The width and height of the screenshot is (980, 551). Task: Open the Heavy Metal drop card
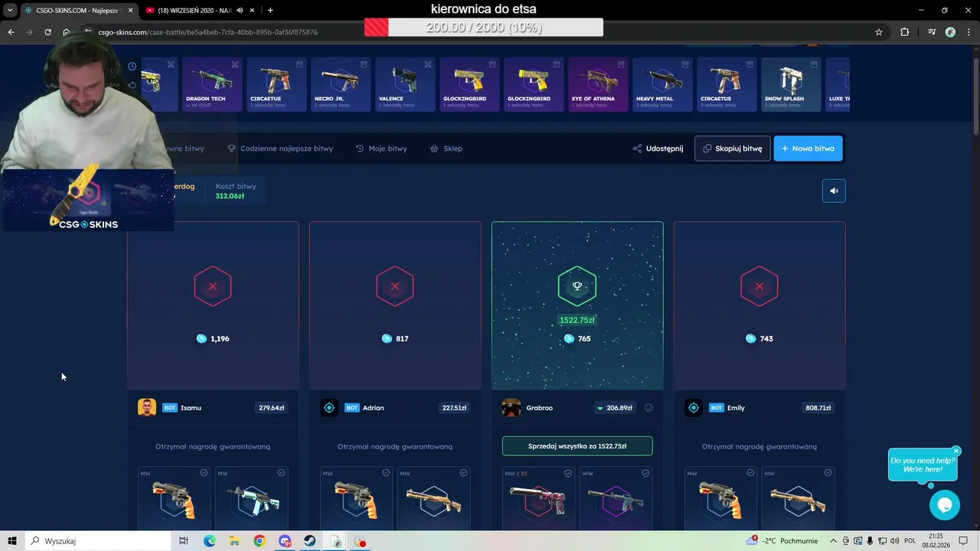pos(661,84)
